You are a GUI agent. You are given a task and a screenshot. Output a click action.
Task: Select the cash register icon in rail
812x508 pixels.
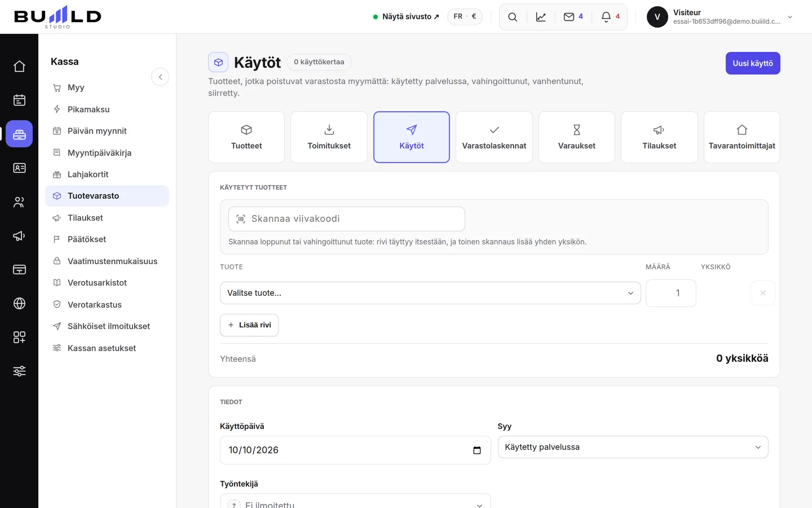[19, 134]
